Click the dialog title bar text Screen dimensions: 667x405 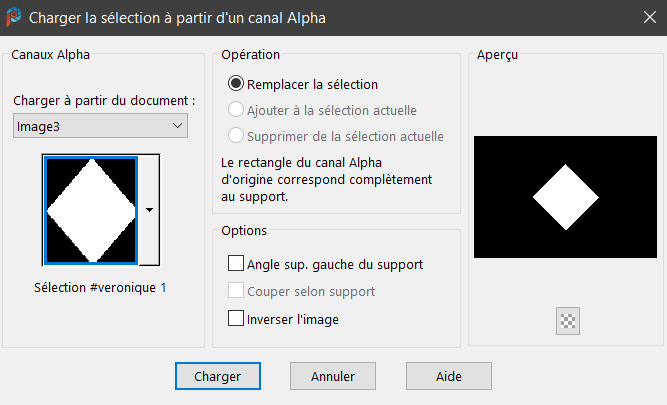coord(177,17)
